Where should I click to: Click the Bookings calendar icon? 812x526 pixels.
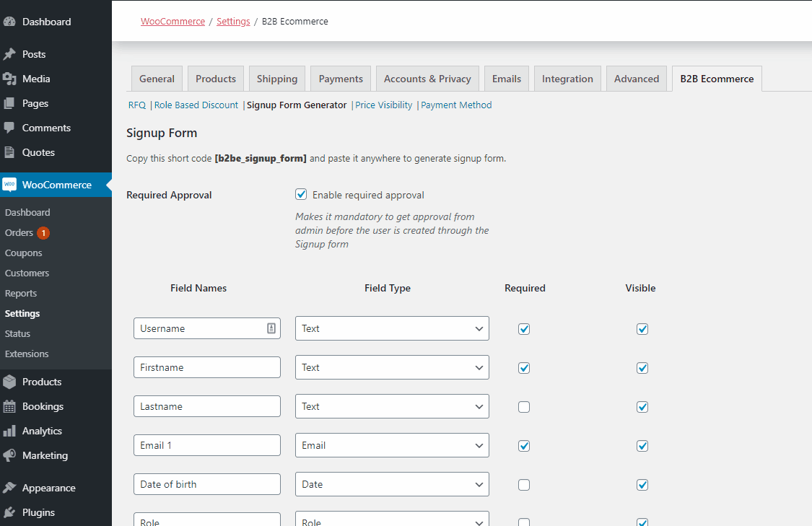coord(9,406)
